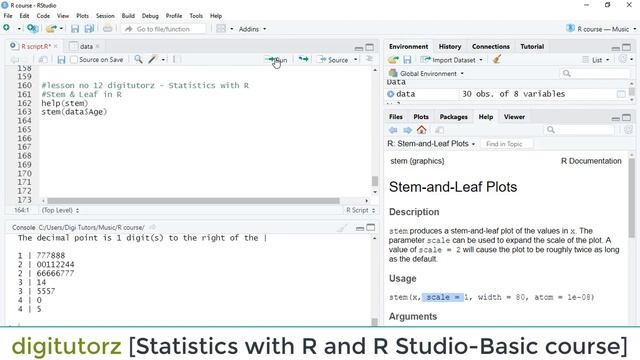Click the re-run previous code icon
The width and height of the screenshot is (640, 360).
[x=303, y=60]
